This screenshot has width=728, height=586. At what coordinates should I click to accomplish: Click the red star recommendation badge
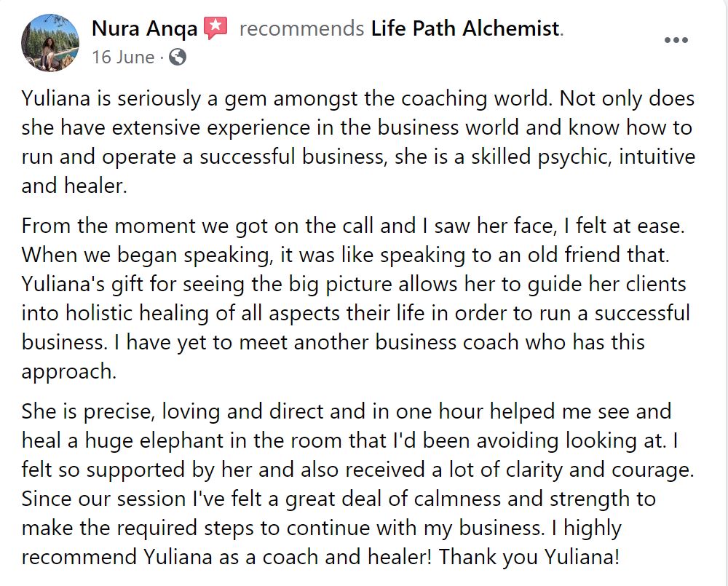pos(216,28)
